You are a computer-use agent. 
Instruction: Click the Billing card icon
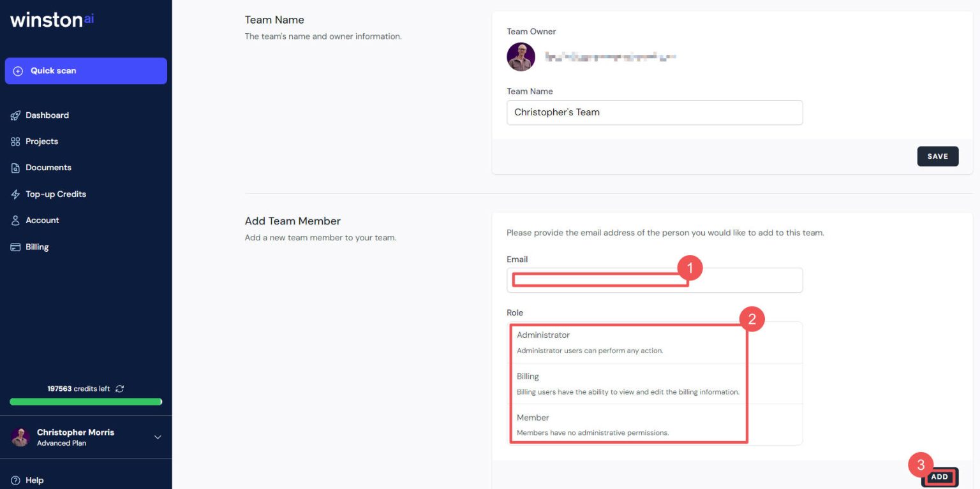tap(16, 247)
